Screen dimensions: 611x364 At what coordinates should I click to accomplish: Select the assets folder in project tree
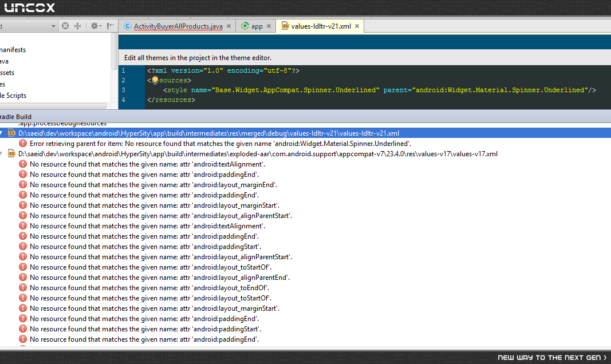tap(7, 73)
